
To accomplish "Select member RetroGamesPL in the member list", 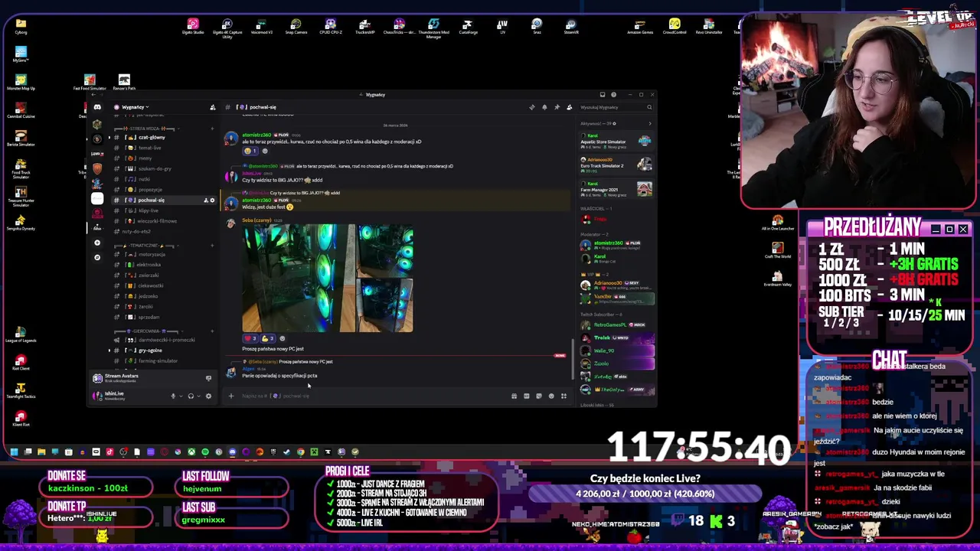I will click(x=616, y=325).
